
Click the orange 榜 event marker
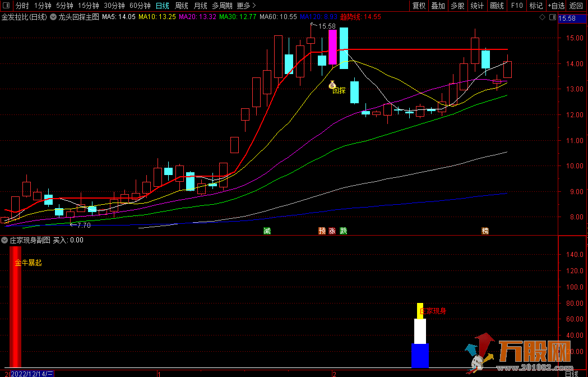[x=485, y=231]
